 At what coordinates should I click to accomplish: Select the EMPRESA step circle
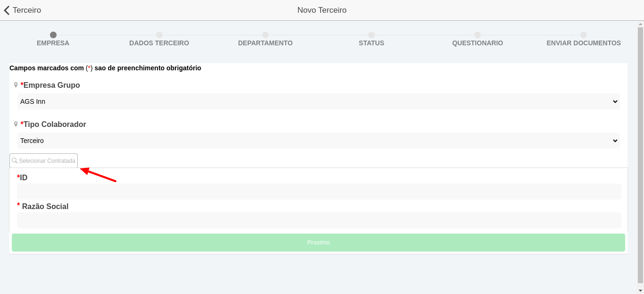click(x=53, y=35)
